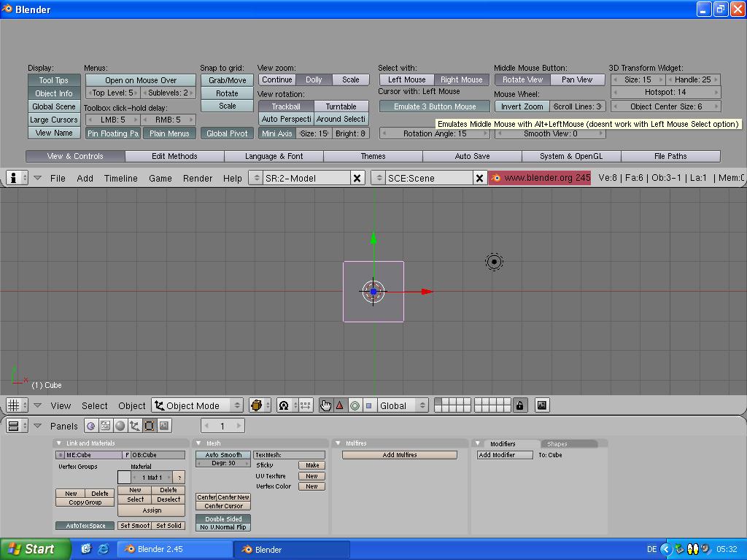Toggle the 3D transform manipulator hand icon
747x560 pixels.
(325, 405)
